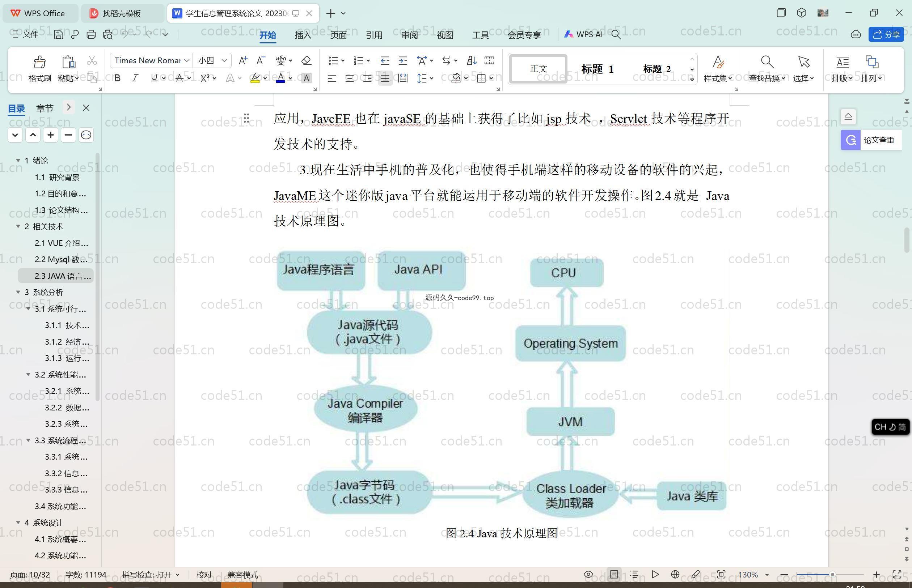Click the WPS AI button
912x588 pixels.
(583, 34)
